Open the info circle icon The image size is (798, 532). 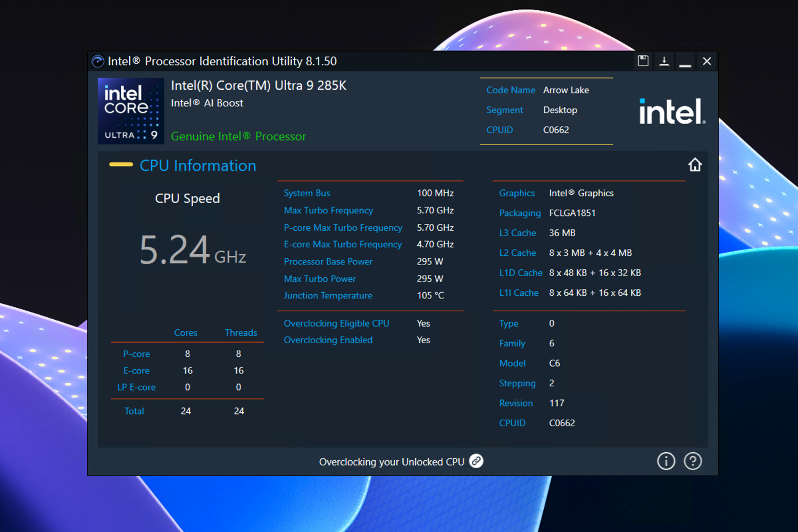pyautogui.click(x=666, y=461)
